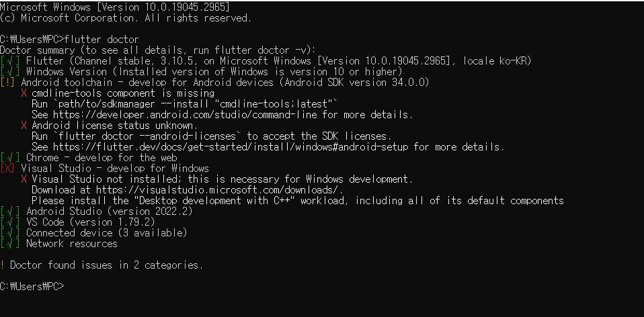
Task: Click the green checkmark beside Chrome
Action: (10, 157)
